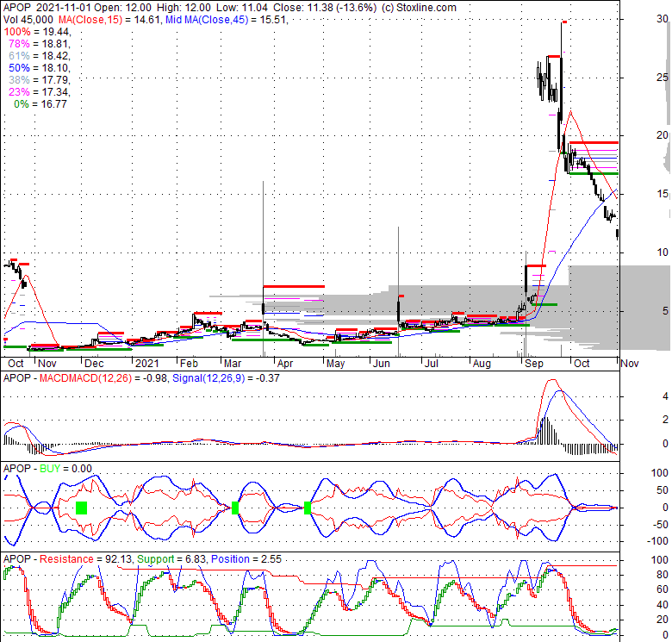This screenshot has height=642, width=672.
Task: Click the 'Vol 45,000' volume text
Action: pos(28,20)
